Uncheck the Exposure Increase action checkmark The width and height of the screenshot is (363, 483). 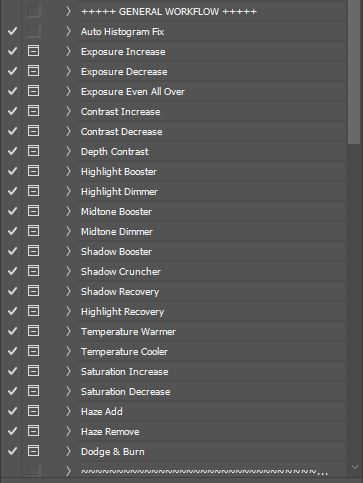point(13,51)
